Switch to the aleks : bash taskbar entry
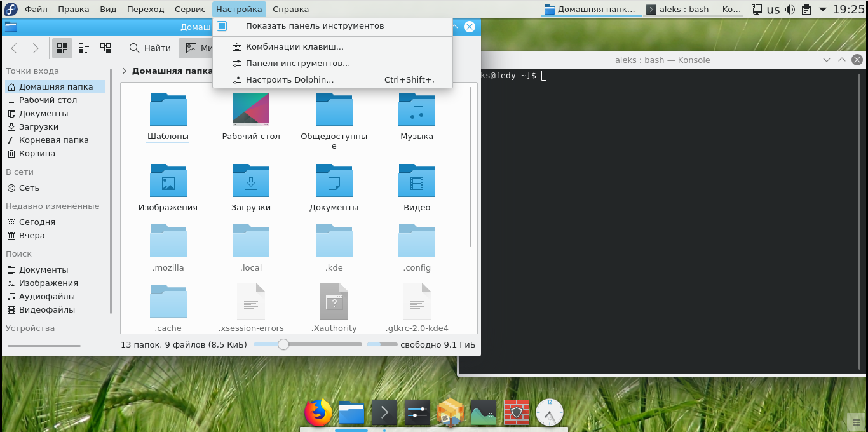 (x=693, y=9)
